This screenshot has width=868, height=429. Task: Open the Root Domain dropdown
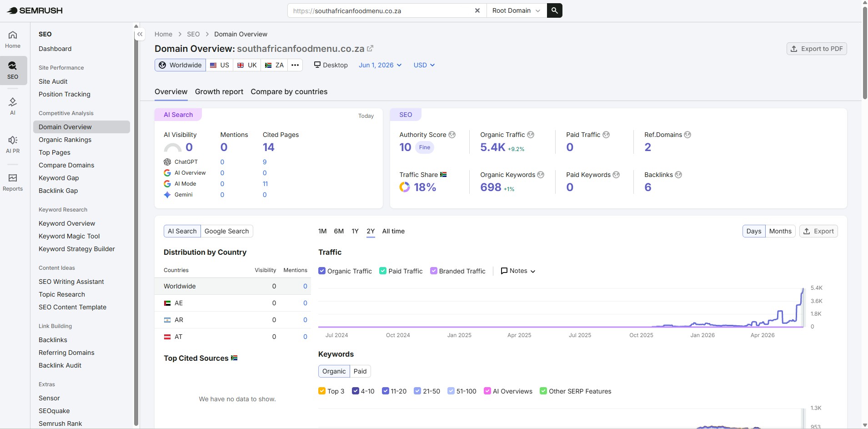[517, 10]
